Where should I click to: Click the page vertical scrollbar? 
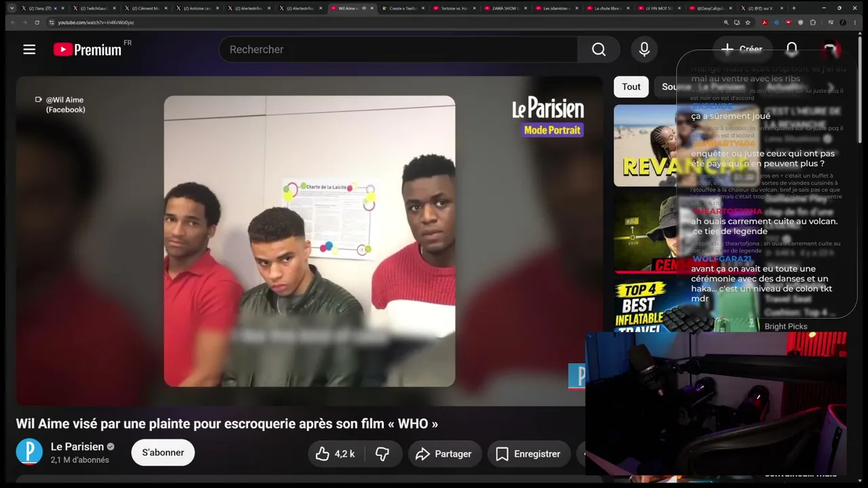[861, 88]
